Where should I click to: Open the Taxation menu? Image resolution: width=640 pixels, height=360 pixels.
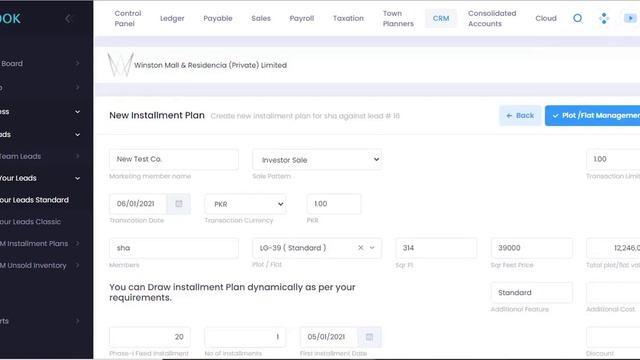coord(348,18)
